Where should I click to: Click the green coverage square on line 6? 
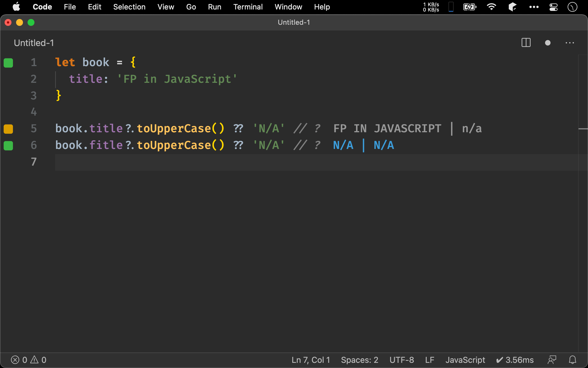[x=8, y=145]
